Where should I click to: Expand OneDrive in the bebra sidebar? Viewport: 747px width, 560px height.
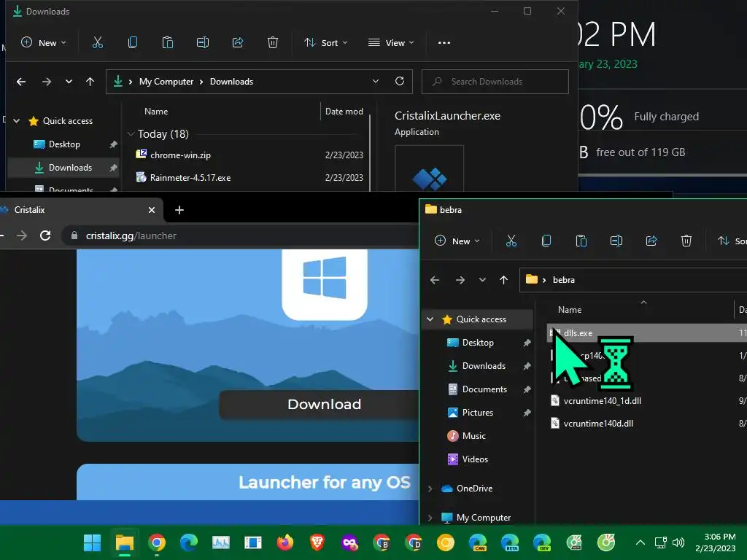(x=430, y=489)
